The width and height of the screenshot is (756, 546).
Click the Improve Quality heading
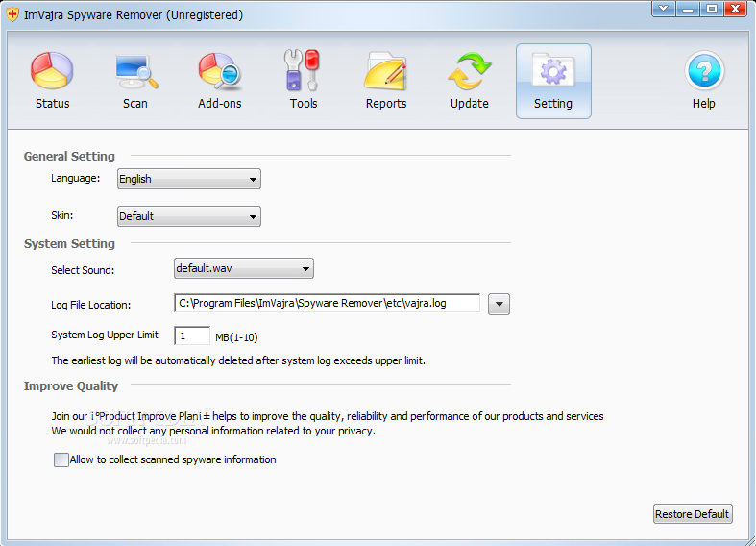71,385
